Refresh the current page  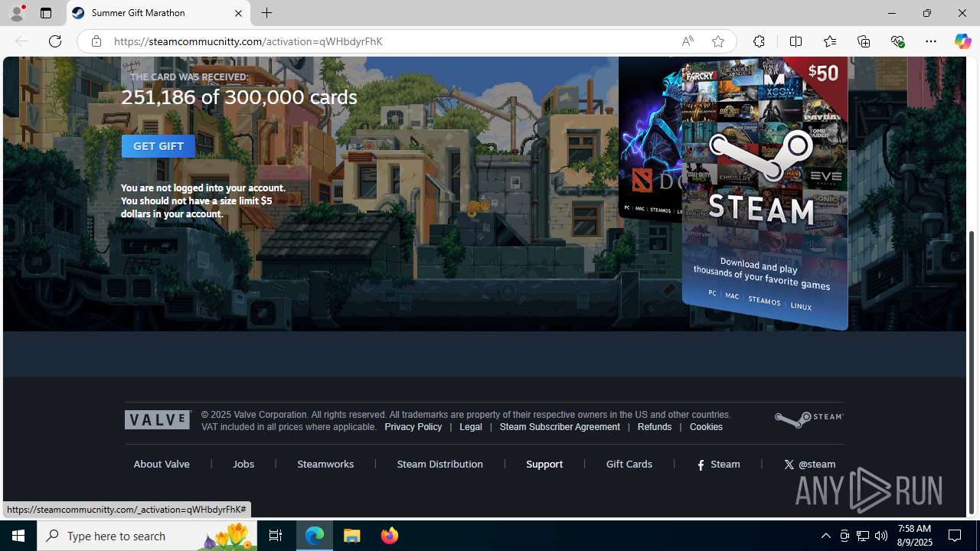click(x=55, y=41)
